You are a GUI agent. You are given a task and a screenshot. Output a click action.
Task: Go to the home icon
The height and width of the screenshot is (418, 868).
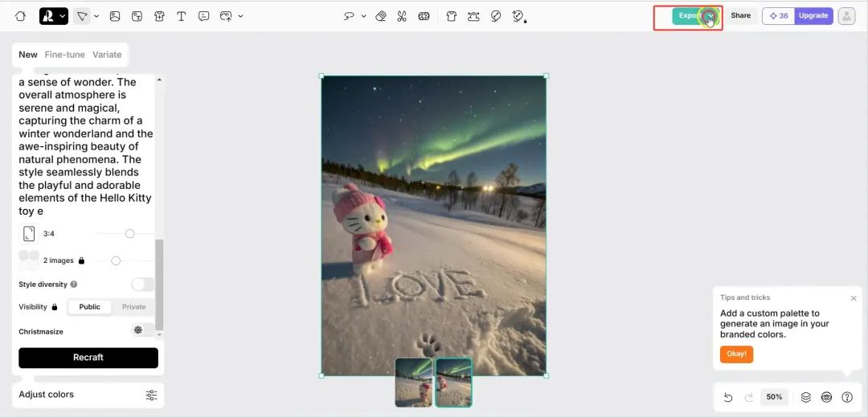[x=20, y=16]
